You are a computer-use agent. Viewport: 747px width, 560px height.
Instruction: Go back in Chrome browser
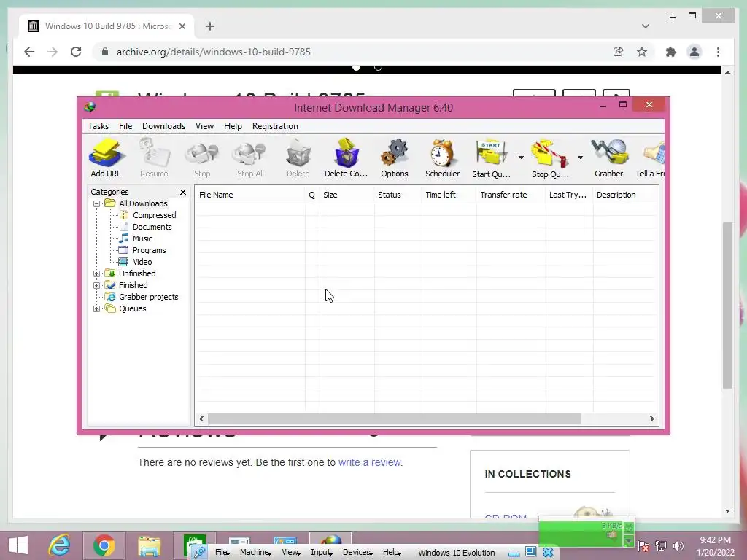29,52
